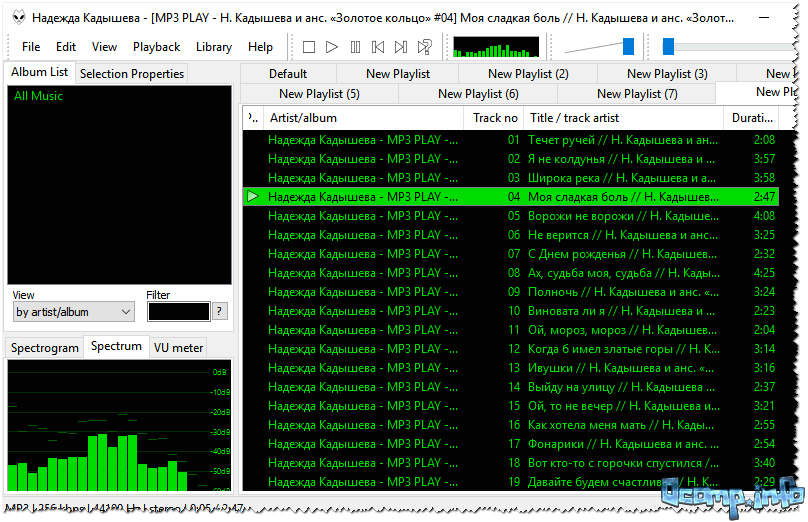The height and width of the screenshot is (522, 808).
Task: Sort by the Track no column header
Action: click(495, 117)
